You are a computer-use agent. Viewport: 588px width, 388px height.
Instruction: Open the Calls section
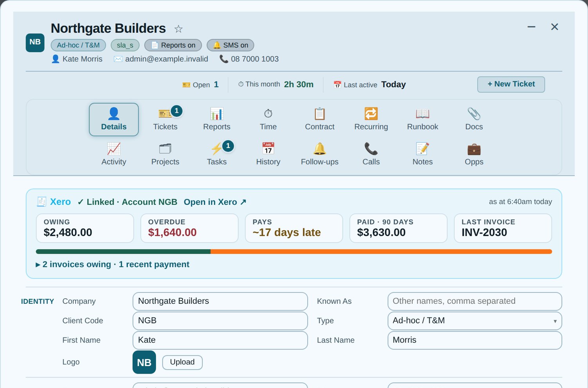tap(371, 154)
